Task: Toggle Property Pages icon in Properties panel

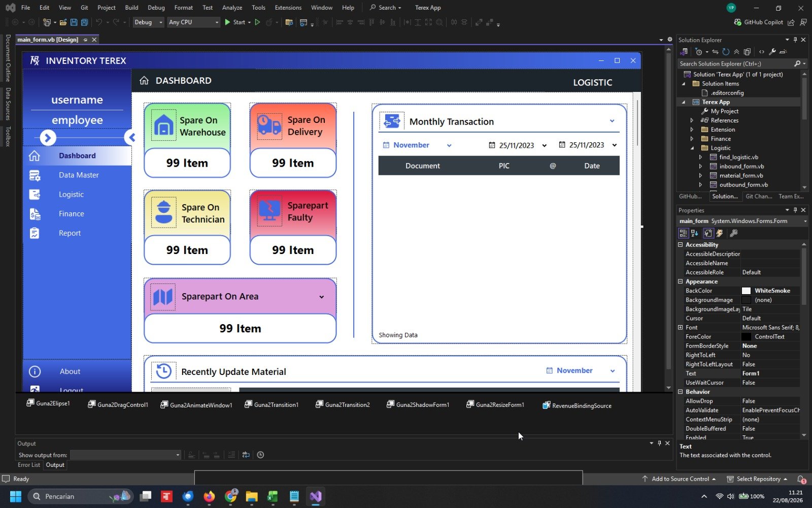Action: (x=733, y=233)
